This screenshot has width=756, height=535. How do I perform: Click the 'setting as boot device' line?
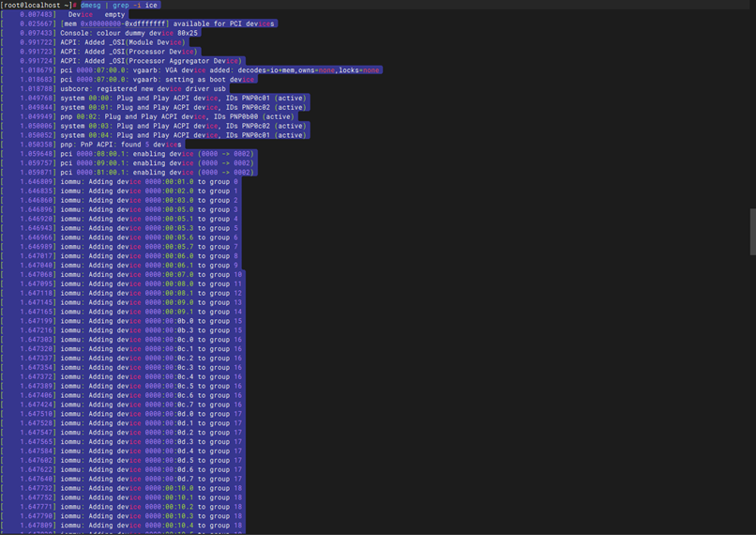(x=129, y=80)
